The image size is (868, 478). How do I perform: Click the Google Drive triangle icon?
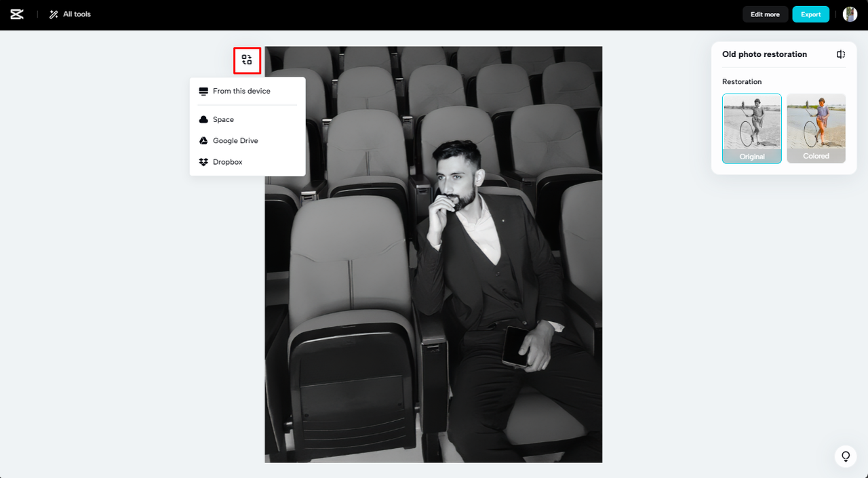click(203, 140)
